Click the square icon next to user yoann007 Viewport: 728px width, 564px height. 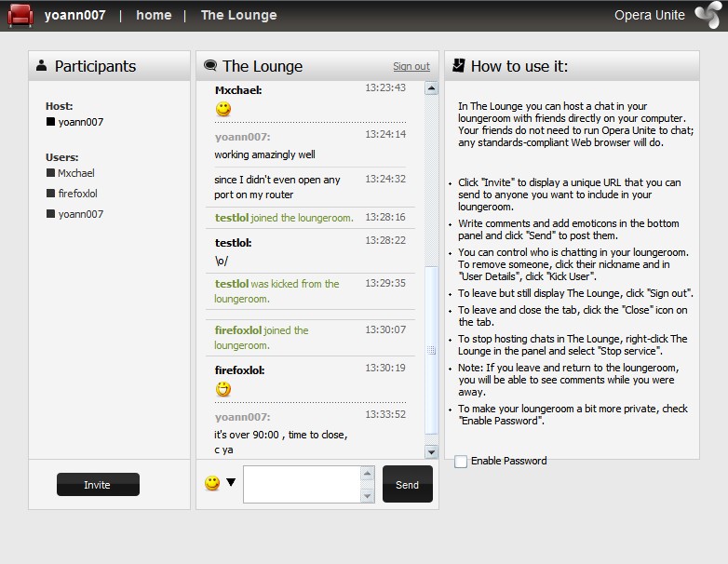click(50, 213)
